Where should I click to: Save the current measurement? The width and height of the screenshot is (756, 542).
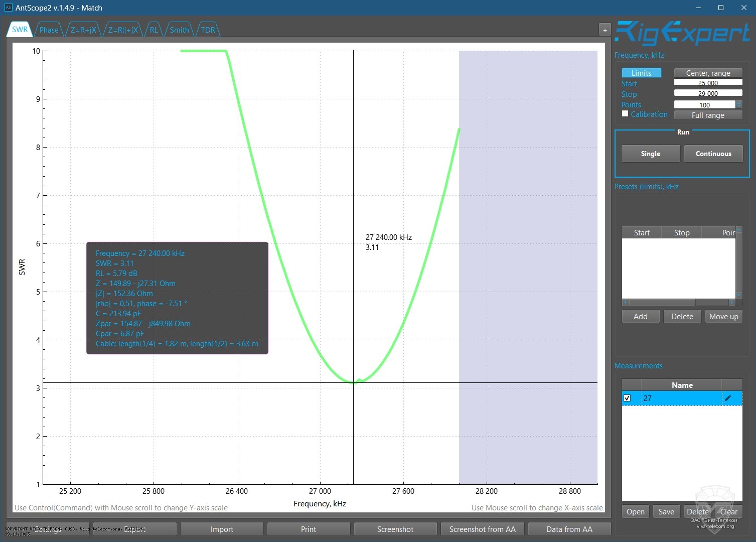[666, 511]
